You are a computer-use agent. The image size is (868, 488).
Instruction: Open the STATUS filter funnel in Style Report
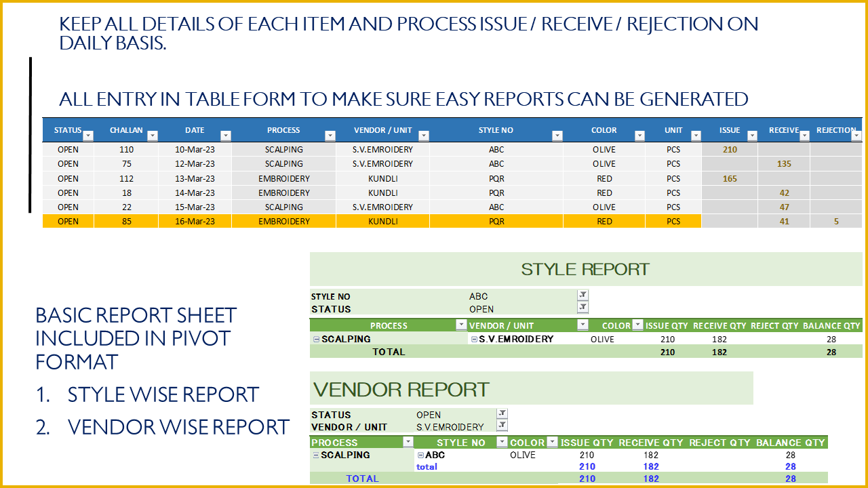(582, 308)
